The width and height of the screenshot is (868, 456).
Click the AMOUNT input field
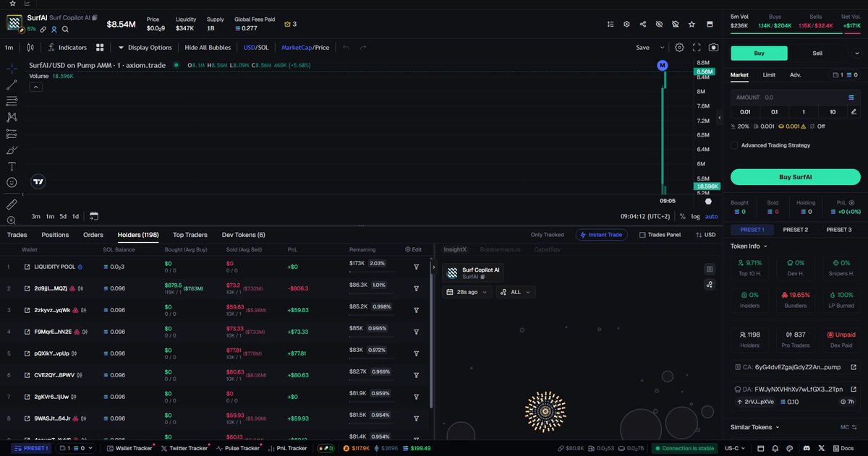pyautogui.click(x=795, y=97)
